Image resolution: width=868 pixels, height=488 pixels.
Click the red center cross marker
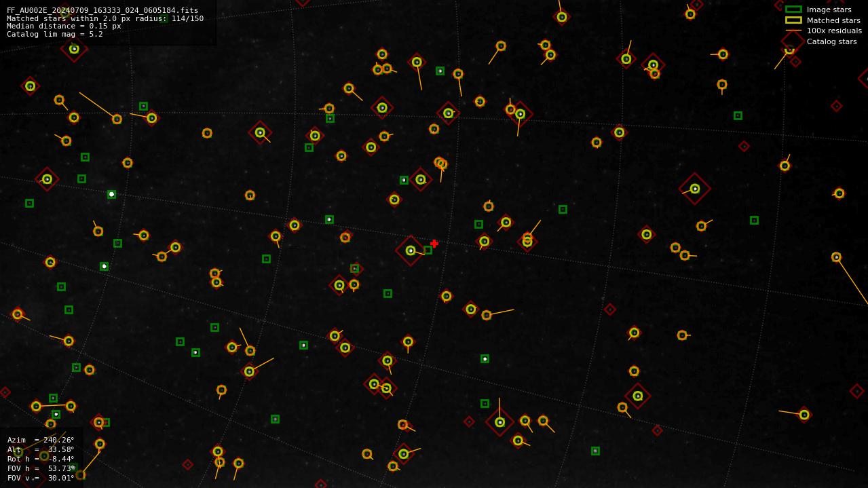pyautogui.click(x=434, y=244)
